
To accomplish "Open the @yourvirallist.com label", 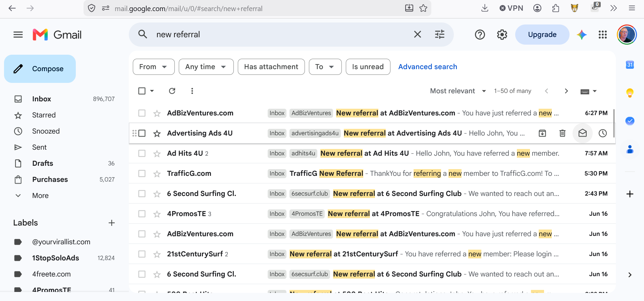I will tap(61, 242).
